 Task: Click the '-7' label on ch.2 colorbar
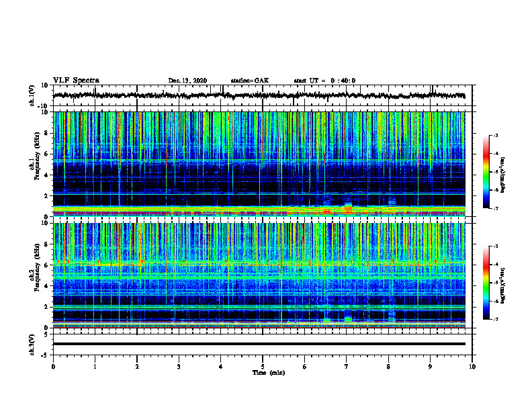pyautogui.click(x=495, y=319)
